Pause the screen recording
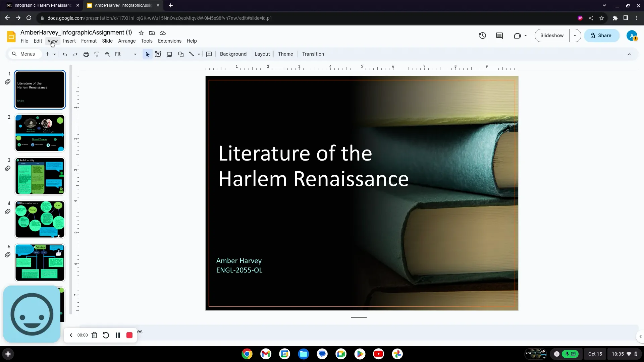644x362 pixels. [117, 335]
